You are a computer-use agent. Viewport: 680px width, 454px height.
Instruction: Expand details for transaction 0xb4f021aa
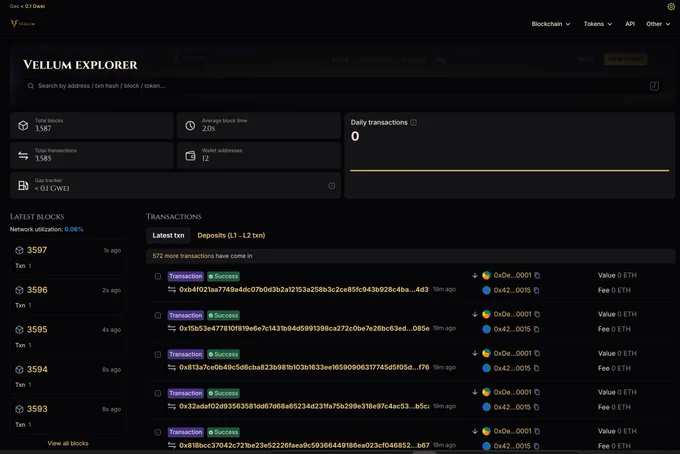(158, 276)
